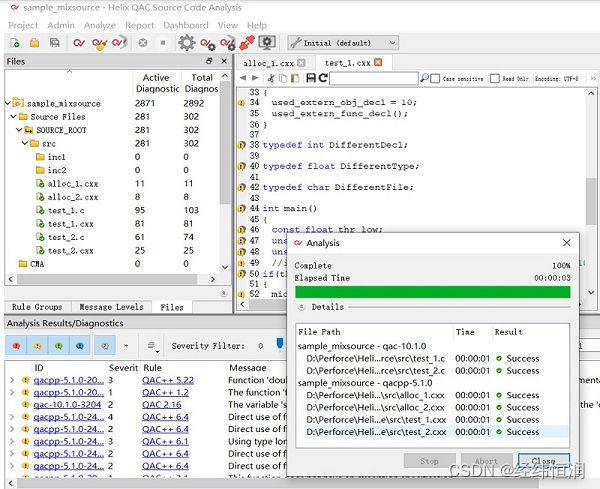Collapse the Source Files tree node

click(x=14, y=116)
